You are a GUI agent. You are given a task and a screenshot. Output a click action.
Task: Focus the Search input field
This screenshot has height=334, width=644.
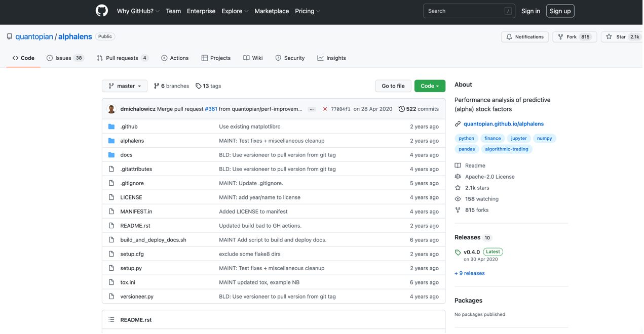[x=469, y=11]
